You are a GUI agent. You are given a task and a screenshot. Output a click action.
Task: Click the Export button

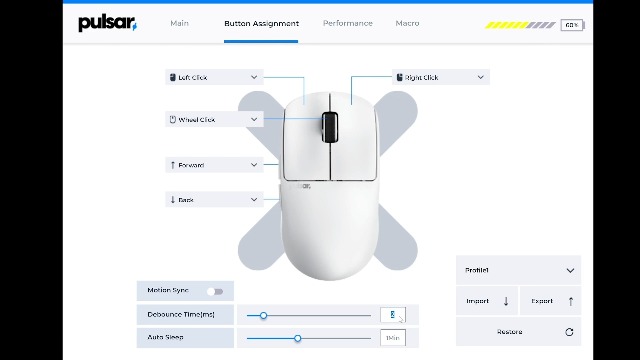pyautogui.click(x=550, y=301)
